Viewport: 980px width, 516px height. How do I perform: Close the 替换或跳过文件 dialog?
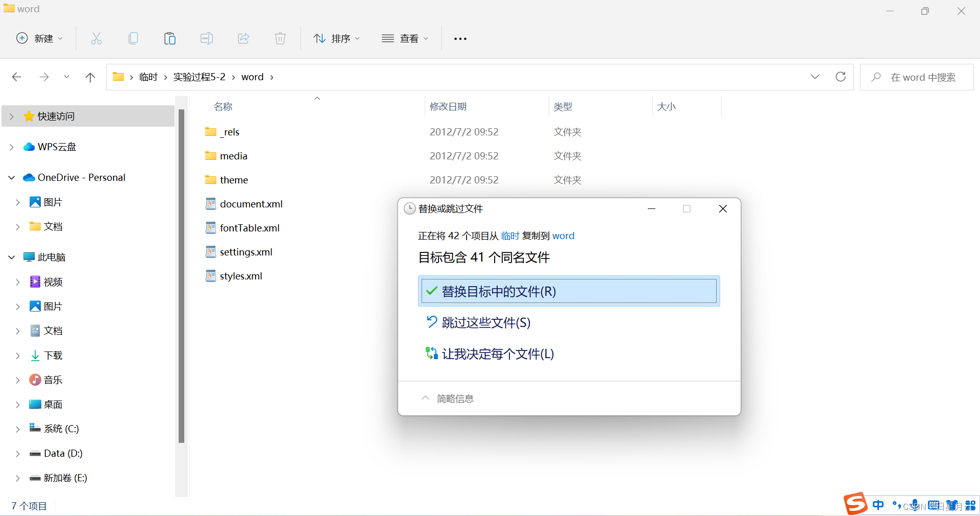(x=723, y=208)
